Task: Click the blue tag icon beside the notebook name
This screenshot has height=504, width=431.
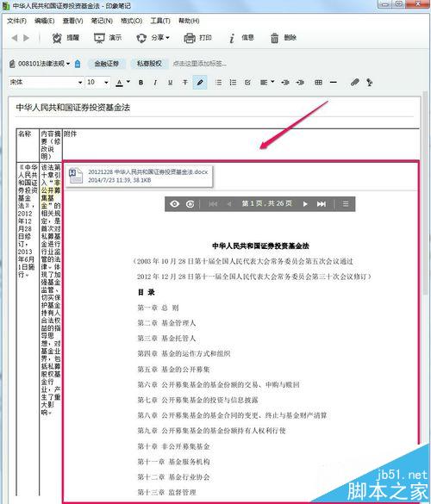Action: [78, 64]
